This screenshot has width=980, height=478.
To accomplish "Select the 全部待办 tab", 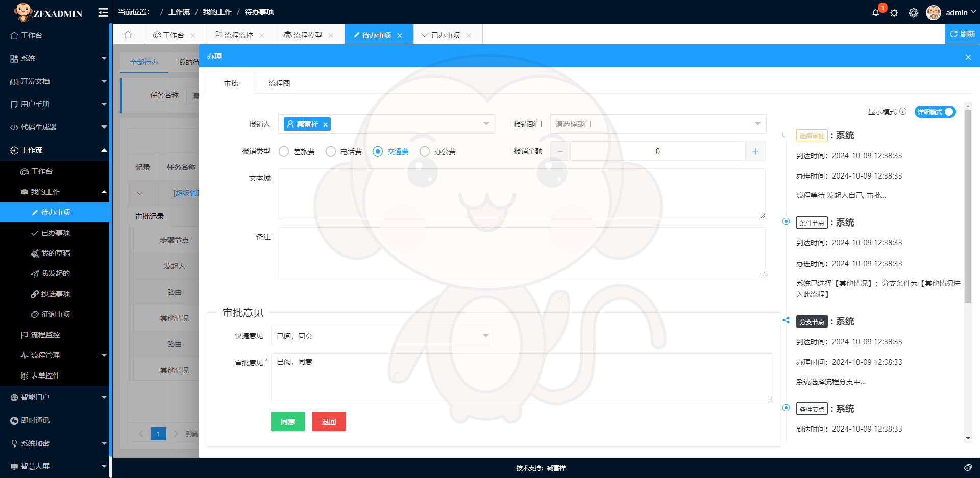I will pyautogui.click(x=144, y=62).
